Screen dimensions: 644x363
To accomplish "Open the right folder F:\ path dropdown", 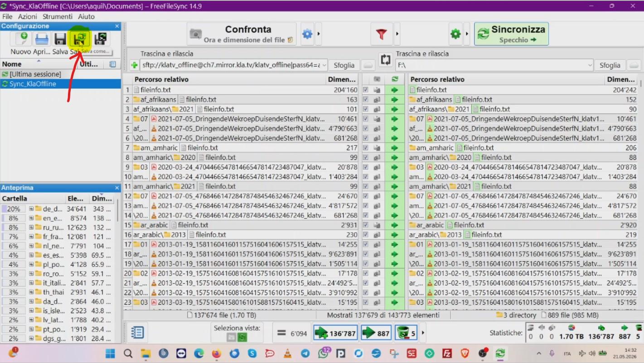I will pyautogui.click(x=590, y=65).
